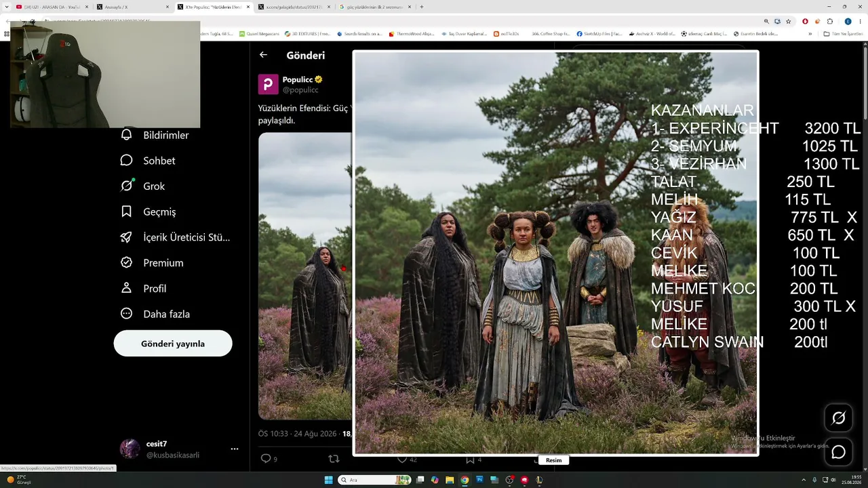Click the Gönderi yayınla button
Viewport: 868px width, 488px height.
tap(173, 344)
